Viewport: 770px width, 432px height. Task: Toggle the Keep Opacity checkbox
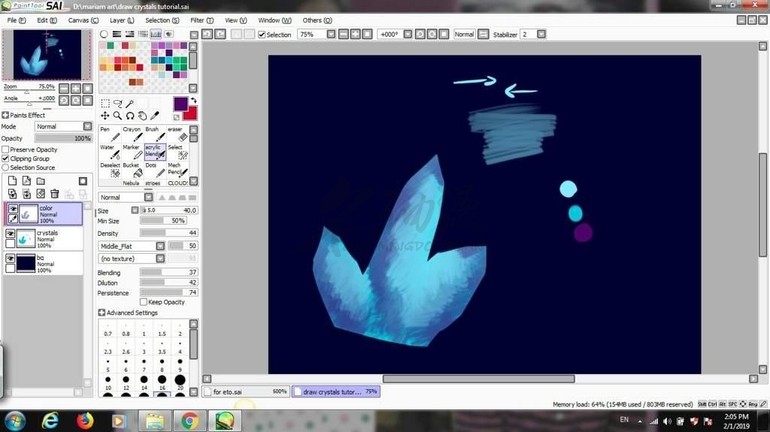pyautogui.click(x=144, y=301)
